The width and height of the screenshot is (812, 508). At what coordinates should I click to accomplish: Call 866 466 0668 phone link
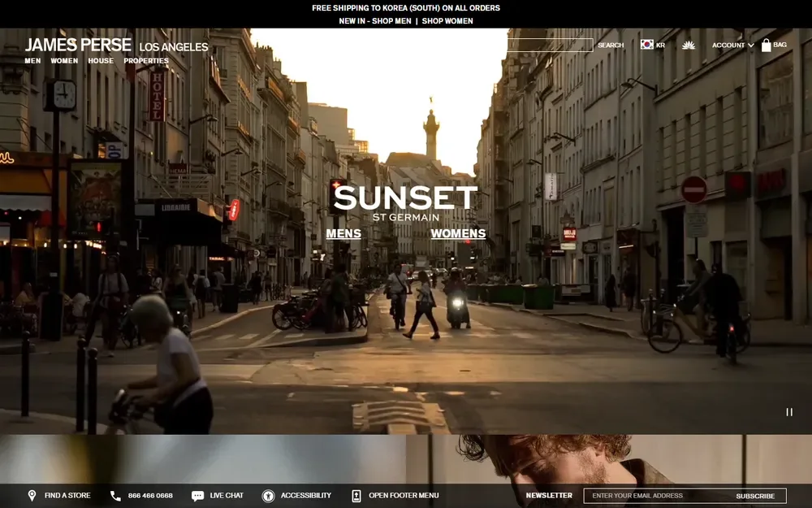(150, 496)
